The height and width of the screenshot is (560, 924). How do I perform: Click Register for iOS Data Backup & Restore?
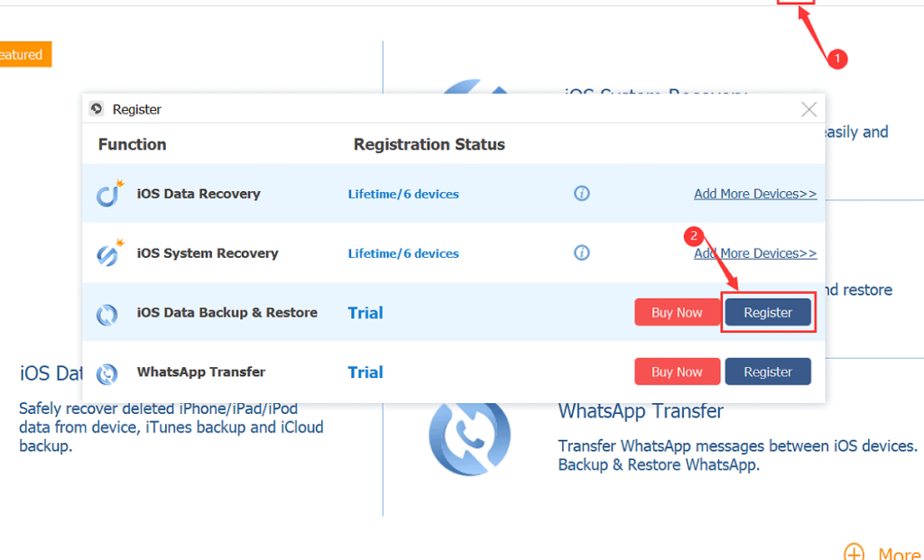pos(768,312)
